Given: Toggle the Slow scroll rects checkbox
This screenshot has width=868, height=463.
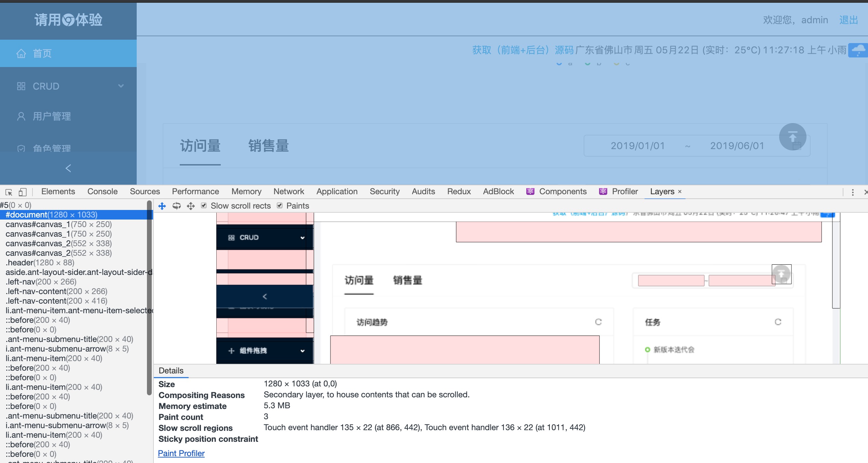Looking at the screenshot, I should coord(204,206).
